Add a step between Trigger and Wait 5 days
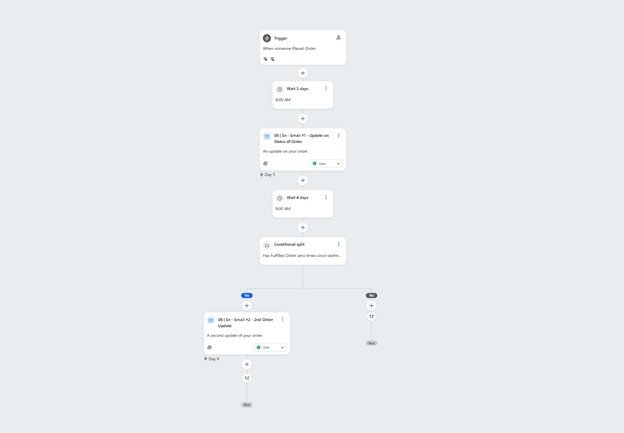The width and height of the screenshot is (624, 433). click(x=302, y=73)
